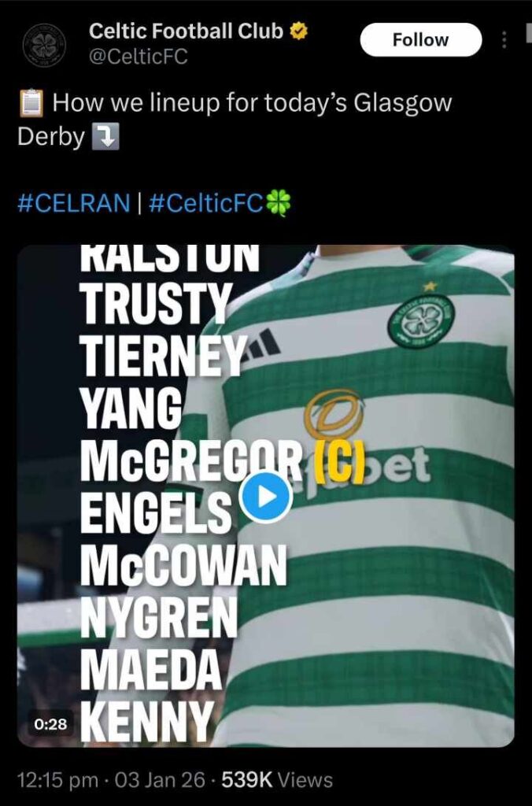Click the 03 Jan 26 date
The image size is (532, 806).
coord(160,780)
